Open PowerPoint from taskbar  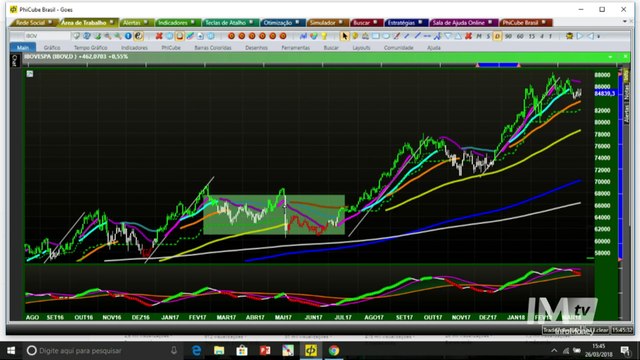pyautogui.click(x=265, y=351)
